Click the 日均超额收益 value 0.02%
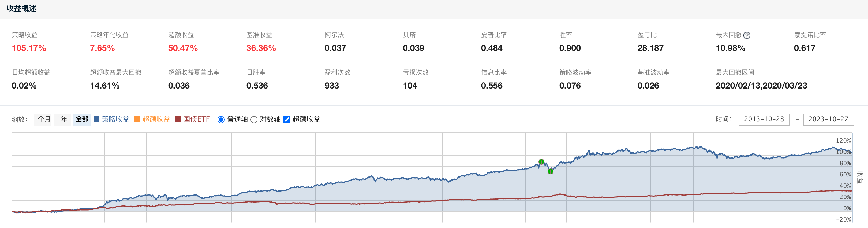The width and height of the screenshot is (868, 228). [24, 86]
